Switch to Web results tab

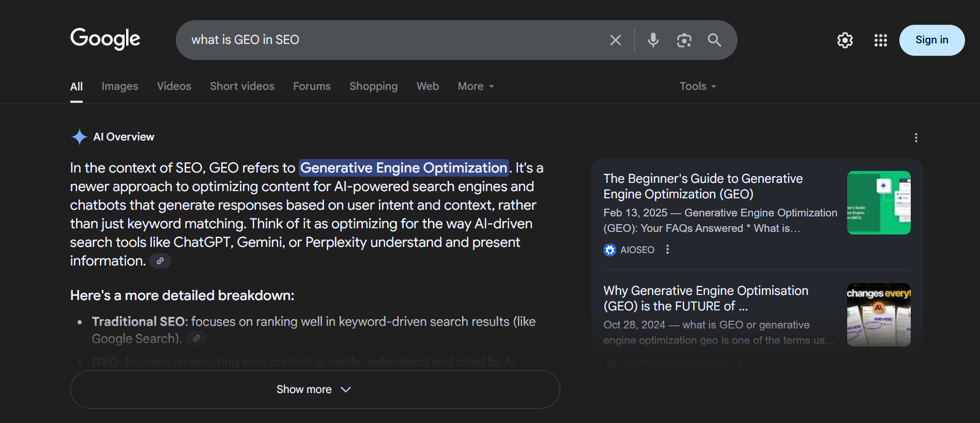427,86
